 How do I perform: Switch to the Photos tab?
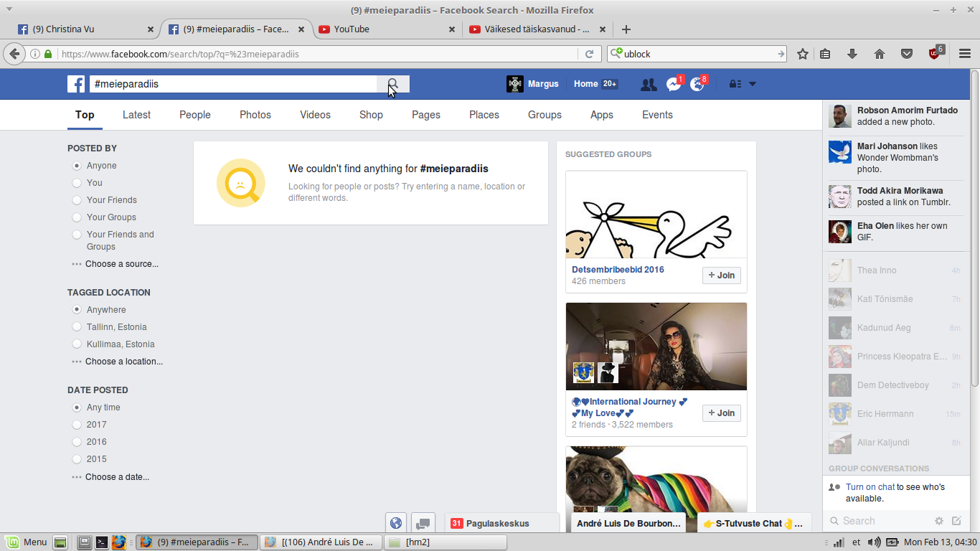[255, 115]
